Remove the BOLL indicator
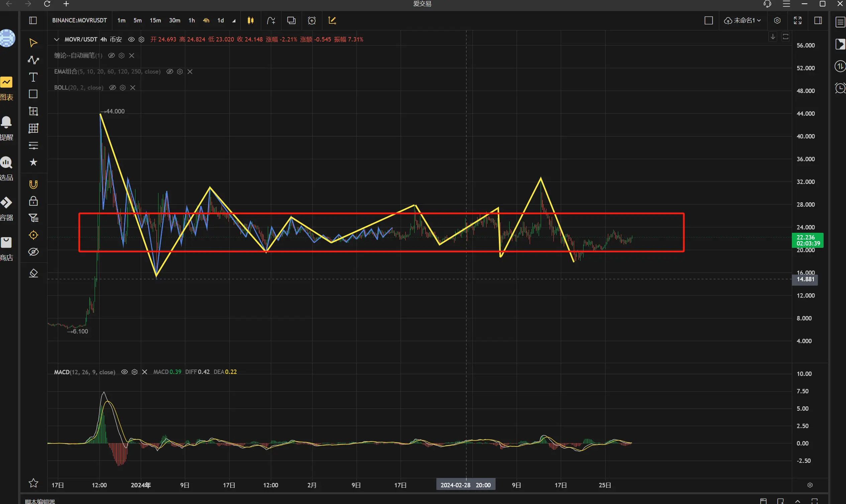This screenshot has width=846, height=504. [133, 87]
